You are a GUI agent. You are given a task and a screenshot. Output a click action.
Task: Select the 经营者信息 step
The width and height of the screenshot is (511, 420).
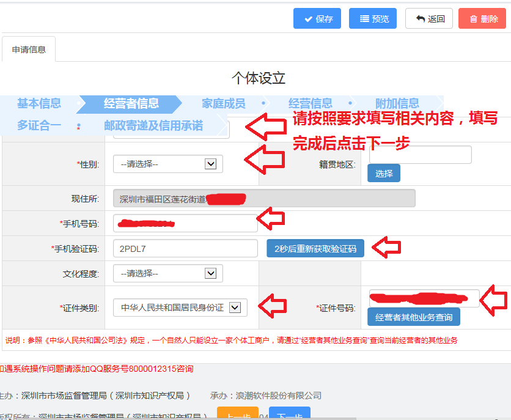click(x=131, y=103)
